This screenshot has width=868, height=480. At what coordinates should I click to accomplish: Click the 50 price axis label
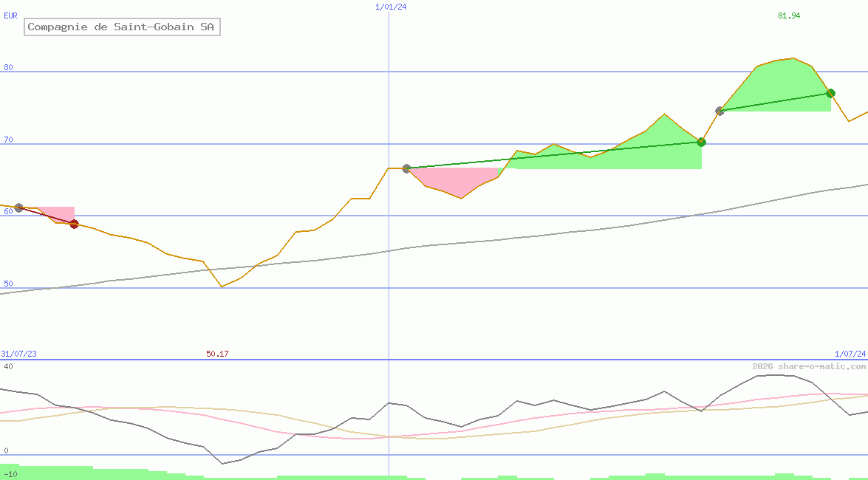[x=8, y=284]
